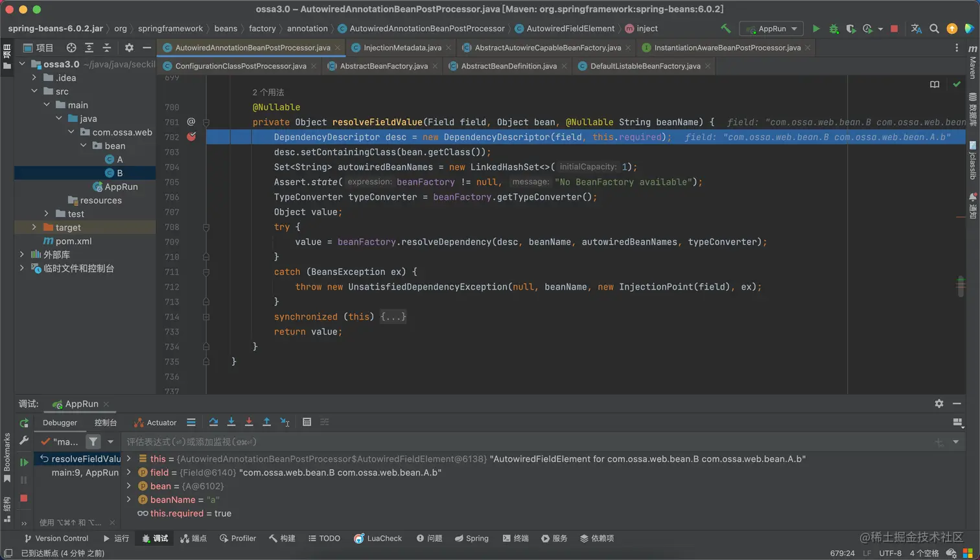This screenshot has width=980, height=560.
Task: Collapse all icon in project panel header
Action: [107, 47]
